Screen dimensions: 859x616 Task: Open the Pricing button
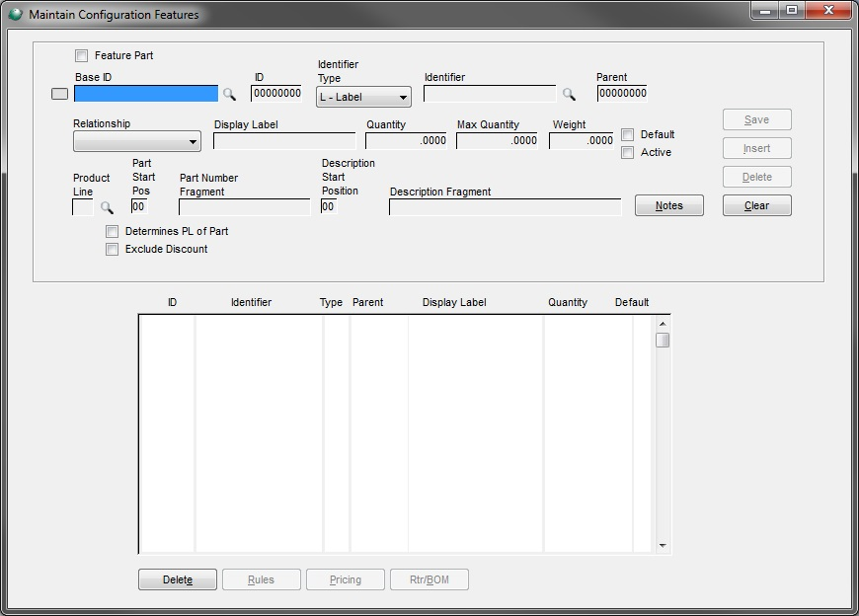346,579
